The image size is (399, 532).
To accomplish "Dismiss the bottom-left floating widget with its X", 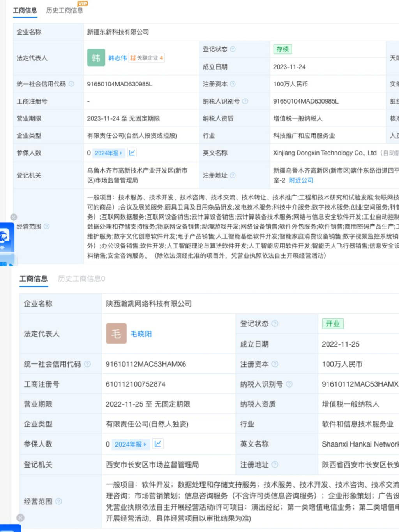I will [21, 518].
